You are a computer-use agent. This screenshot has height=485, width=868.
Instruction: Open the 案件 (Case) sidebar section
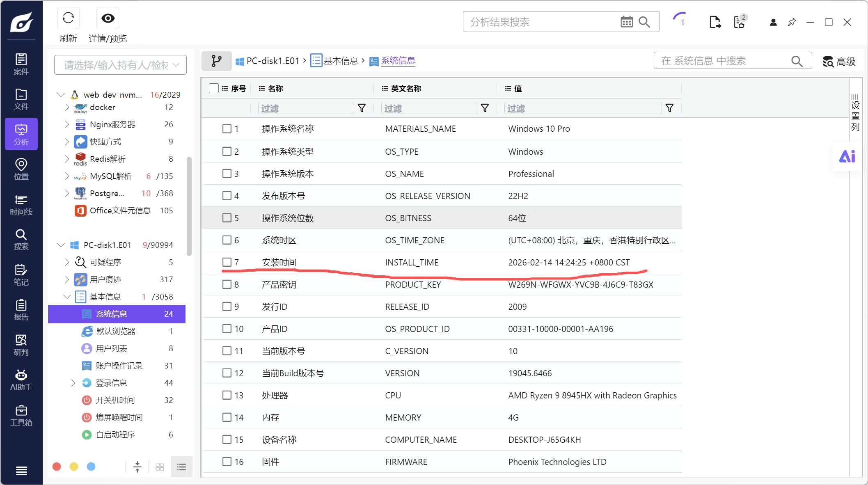[21, 64]
